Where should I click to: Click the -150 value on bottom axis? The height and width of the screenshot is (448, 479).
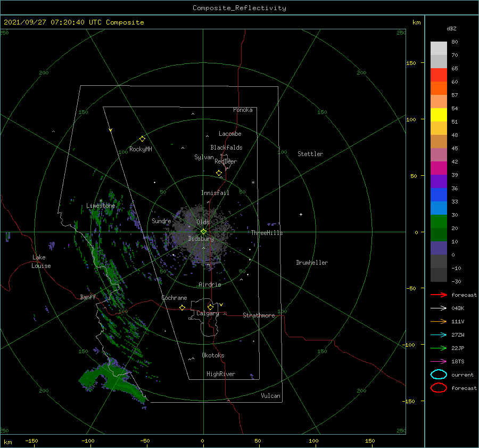click(31, 441)
